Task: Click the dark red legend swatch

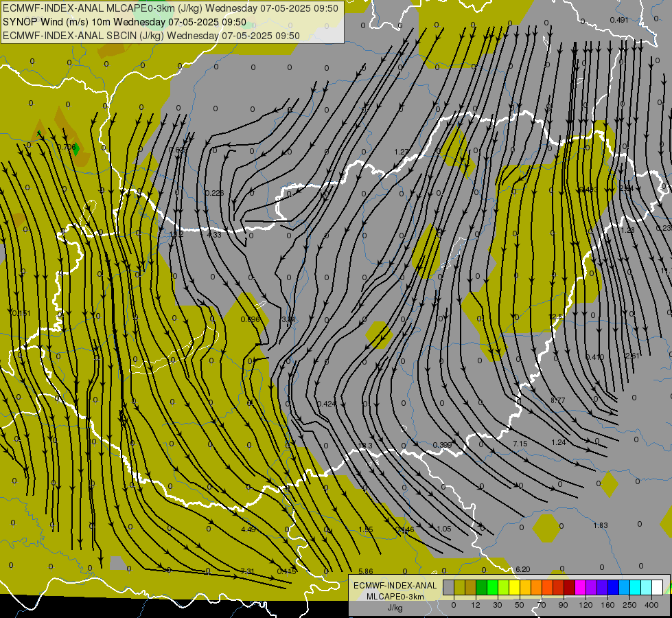Action: tap(570, 587)
